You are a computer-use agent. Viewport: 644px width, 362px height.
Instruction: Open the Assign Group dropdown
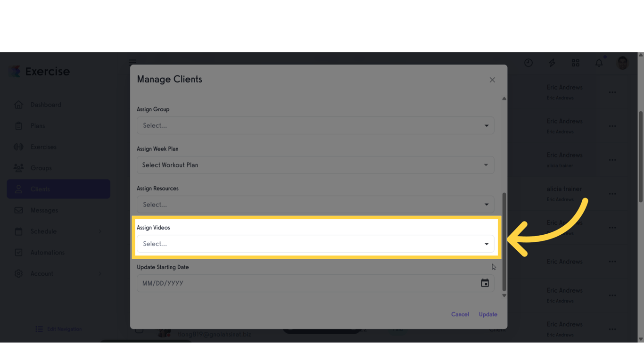click(315, 125)
